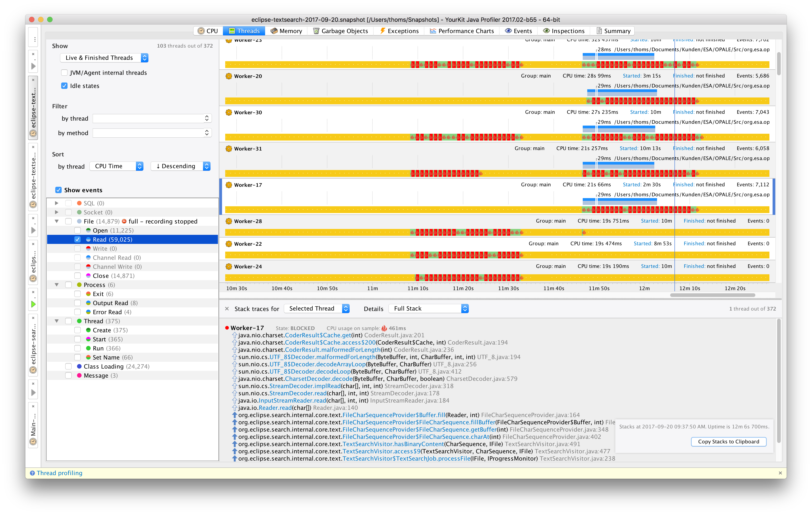Click the Events eye icon
This screenshot has height=515, width=812.
tap(508, 31)
